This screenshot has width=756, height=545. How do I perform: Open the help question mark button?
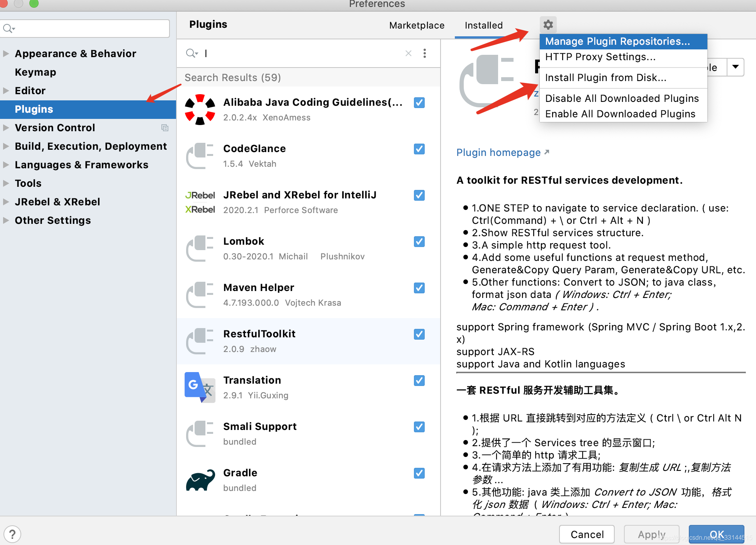tap(12, 534)
